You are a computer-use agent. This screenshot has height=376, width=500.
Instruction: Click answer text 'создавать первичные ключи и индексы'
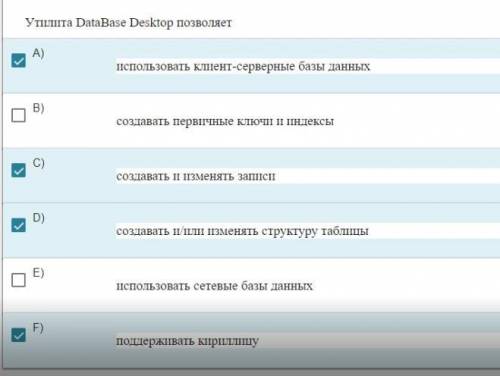[x=225, y=121]
